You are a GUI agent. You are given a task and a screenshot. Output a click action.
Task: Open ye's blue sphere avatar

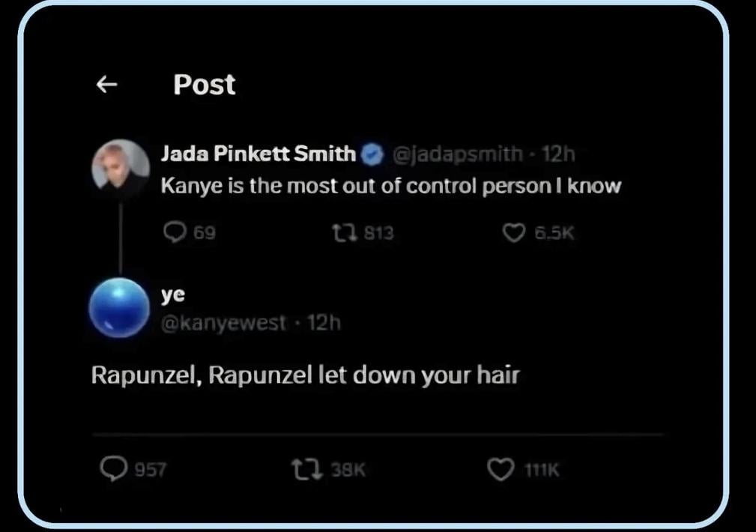pyautogui.click(x=118, y=308)
